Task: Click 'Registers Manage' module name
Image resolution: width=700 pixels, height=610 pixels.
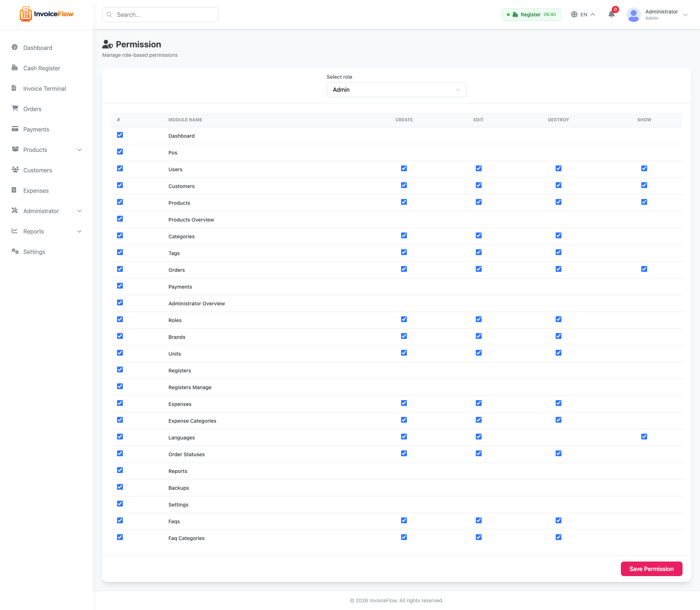Action: (x=190, y=387)
